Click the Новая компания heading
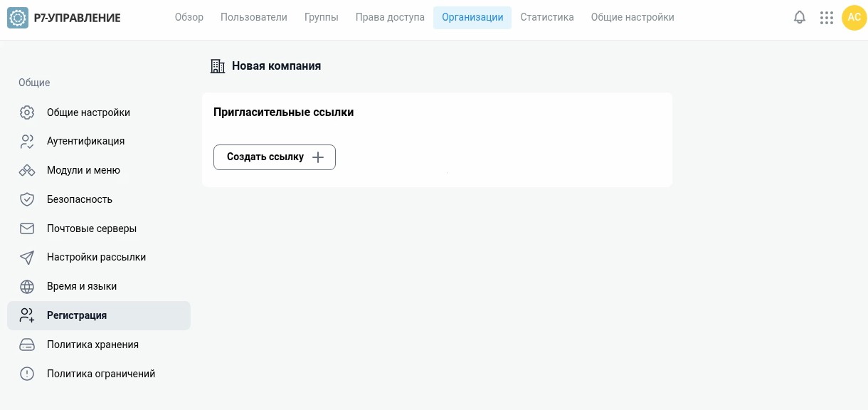Screen dimensions: 868x410 point(276,65)
